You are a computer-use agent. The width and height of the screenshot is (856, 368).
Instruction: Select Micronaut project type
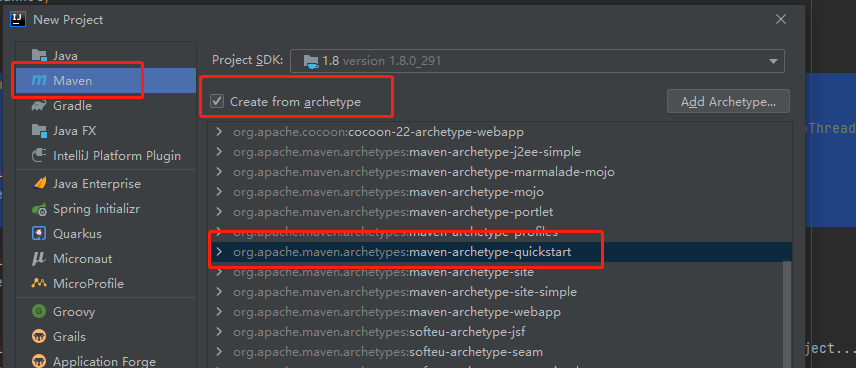(x=106, y=258)
